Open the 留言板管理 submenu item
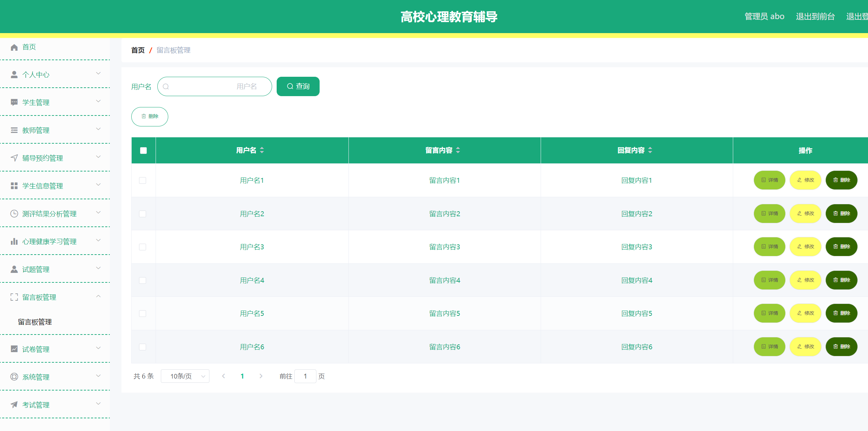This screenshot has width=868, height=431. [35, 322]
